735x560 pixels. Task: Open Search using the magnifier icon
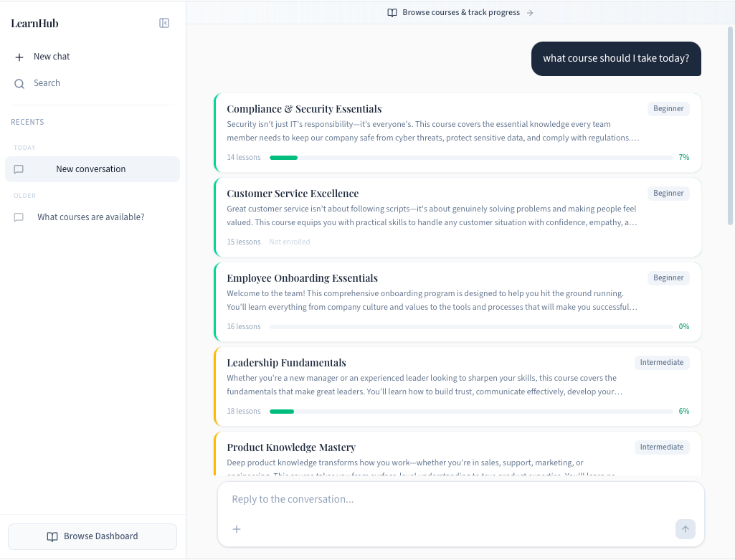tap(19, 82)
